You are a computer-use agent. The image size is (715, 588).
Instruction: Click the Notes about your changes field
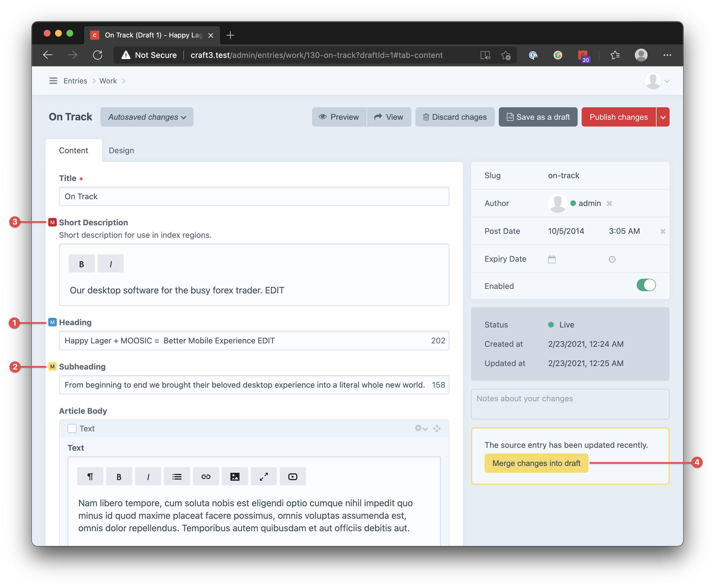(x=570, y=404)
